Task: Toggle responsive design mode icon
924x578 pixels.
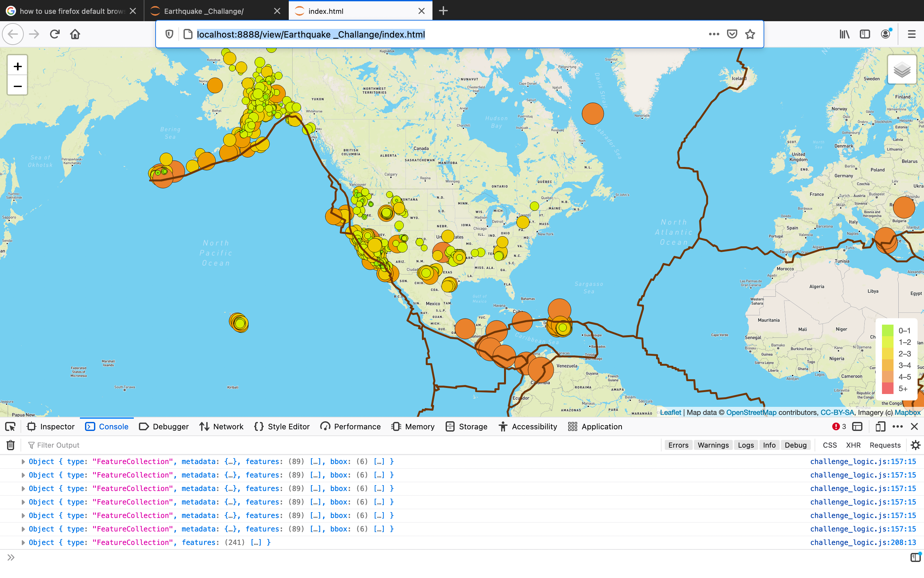Action: pyautogui.click(x=880, y=427)
